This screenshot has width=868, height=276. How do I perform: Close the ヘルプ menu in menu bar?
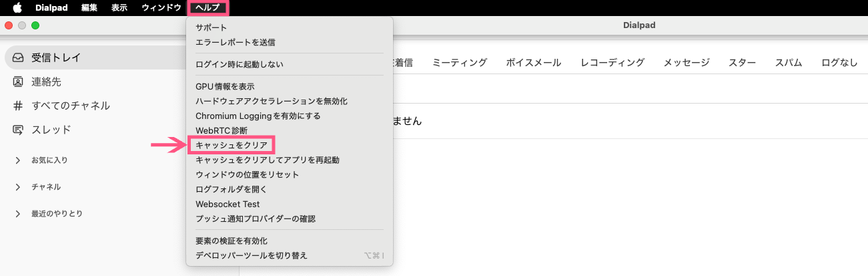[x=209, y=8]
